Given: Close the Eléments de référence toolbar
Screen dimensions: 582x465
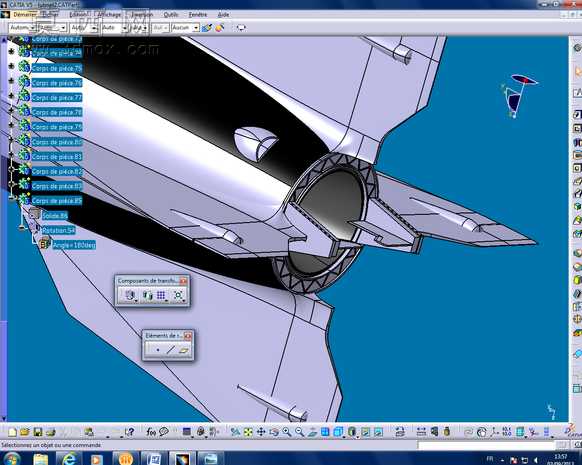Looking at the screenshot, I should tap(188, 336).
